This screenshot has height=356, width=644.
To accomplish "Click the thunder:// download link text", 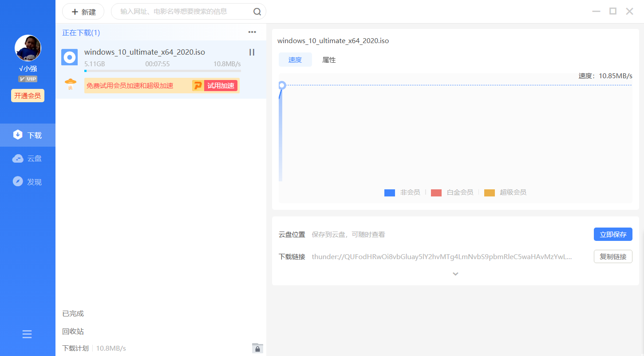I will [442, 256].
